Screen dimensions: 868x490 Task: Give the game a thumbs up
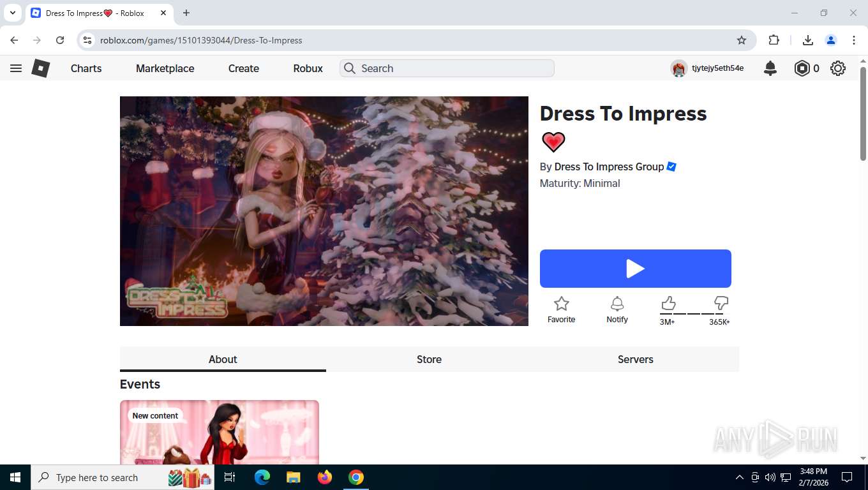coord(668,302)
